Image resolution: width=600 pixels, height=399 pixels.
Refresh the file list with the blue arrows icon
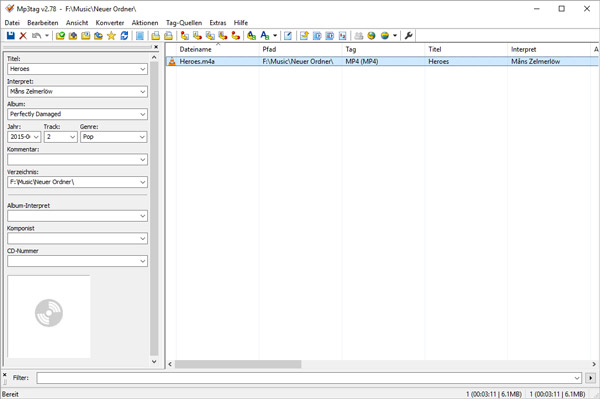pyautogui.click(x=124, y=36)
